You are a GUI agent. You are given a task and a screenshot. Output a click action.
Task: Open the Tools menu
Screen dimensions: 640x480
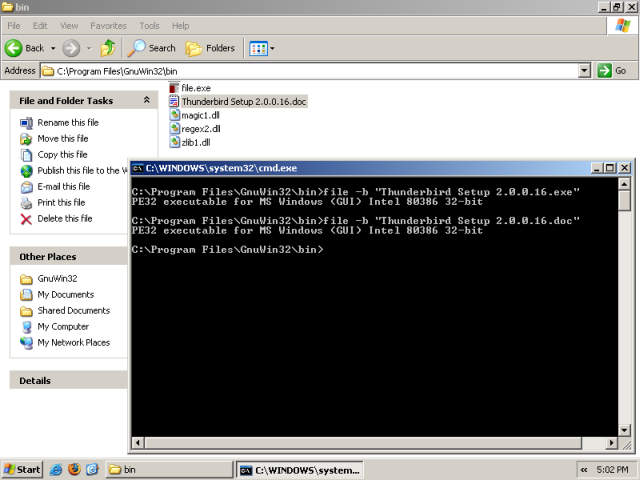149,26
